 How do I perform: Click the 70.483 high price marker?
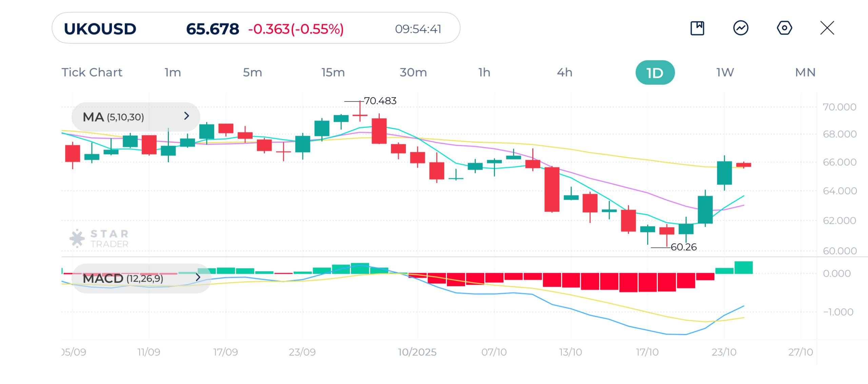pos(380,101)
